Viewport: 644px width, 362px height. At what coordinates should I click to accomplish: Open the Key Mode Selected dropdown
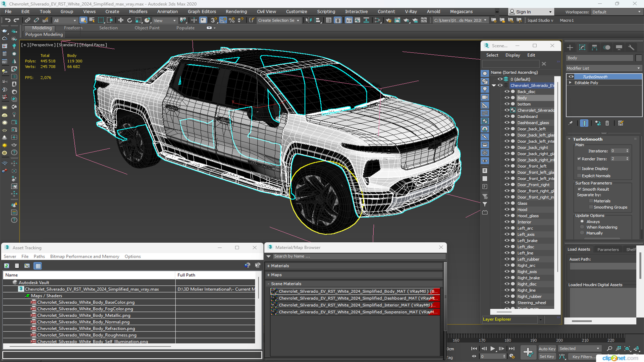[579, 349]
